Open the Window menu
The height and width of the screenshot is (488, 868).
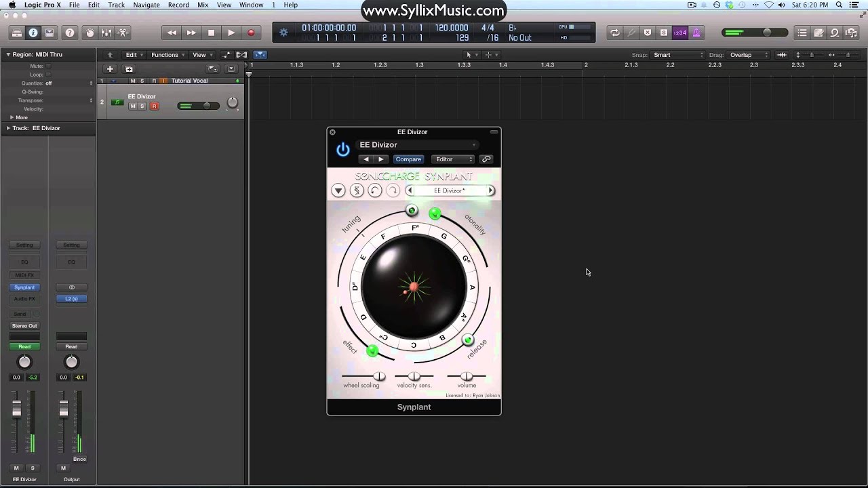coord(252,5)
